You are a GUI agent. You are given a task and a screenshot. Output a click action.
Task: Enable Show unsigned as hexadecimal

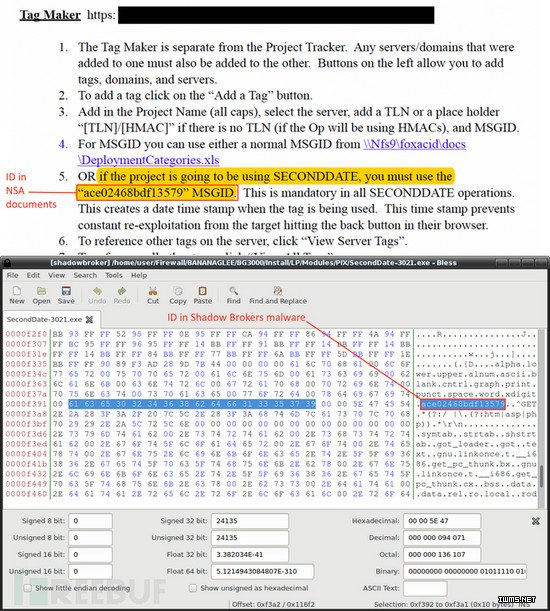[x=193, y=588]
